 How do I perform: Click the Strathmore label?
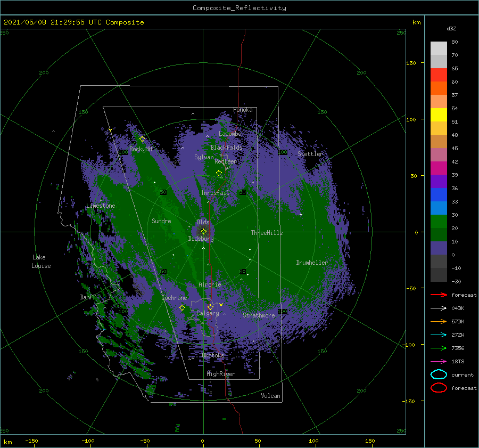[259, 315]
